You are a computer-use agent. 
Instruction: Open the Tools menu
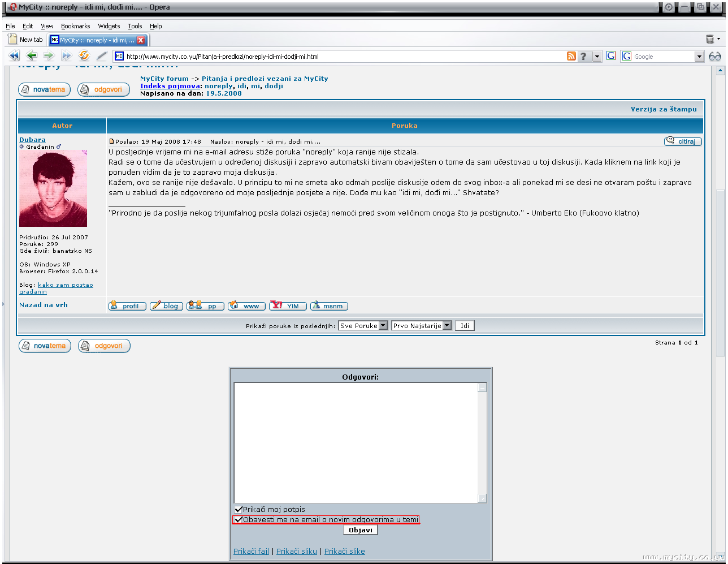135,26
